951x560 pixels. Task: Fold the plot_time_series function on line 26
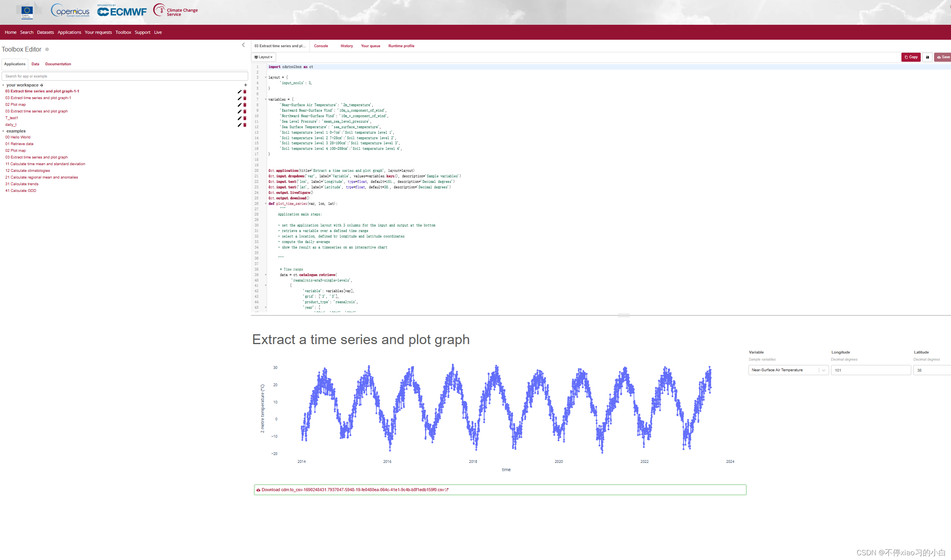tap(265, 204)
